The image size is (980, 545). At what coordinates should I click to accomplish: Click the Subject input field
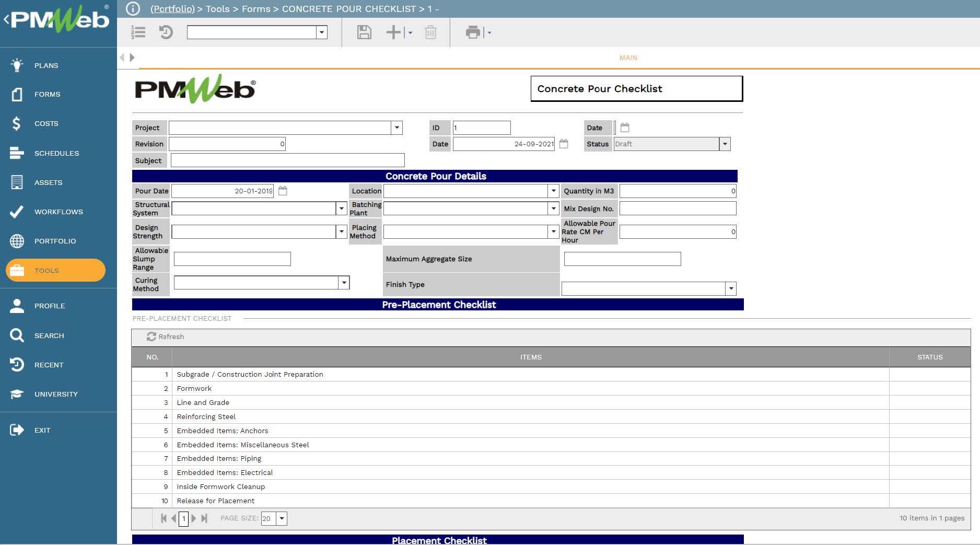(287, 160)
